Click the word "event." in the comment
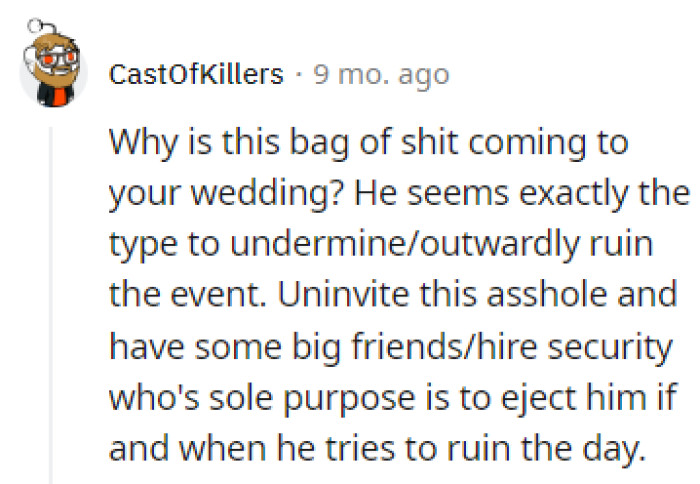Image resolution: width=700 pixels, height=484 pixels. pos(217,296)
